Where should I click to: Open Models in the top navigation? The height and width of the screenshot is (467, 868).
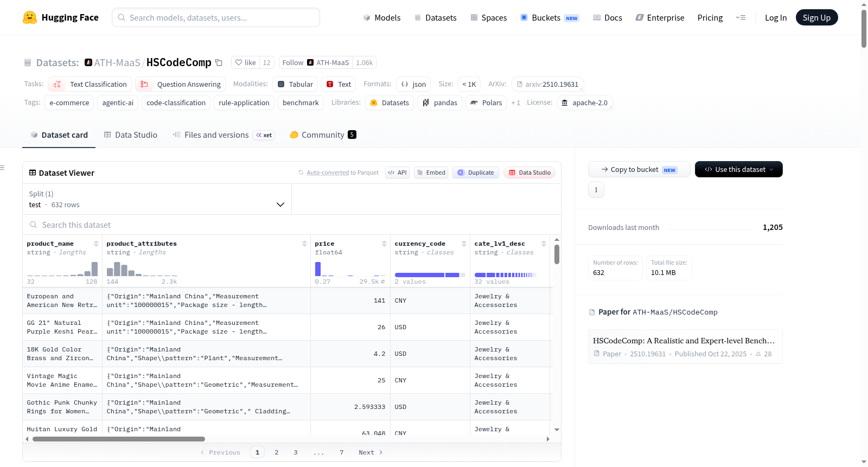382,17
